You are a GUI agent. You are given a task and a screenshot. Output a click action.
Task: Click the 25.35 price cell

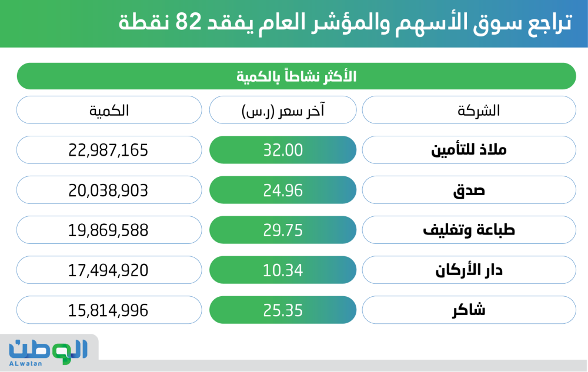[x=283, y=310]
